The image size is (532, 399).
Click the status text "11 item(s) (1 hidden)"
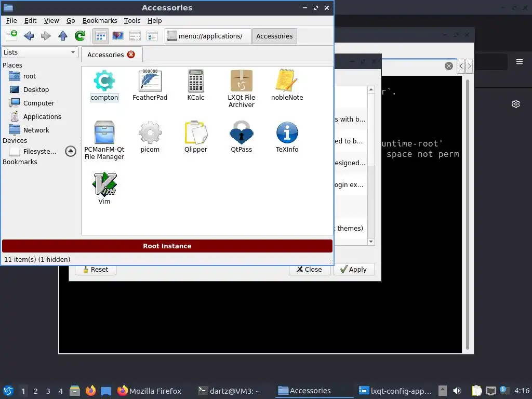point(37,260)
